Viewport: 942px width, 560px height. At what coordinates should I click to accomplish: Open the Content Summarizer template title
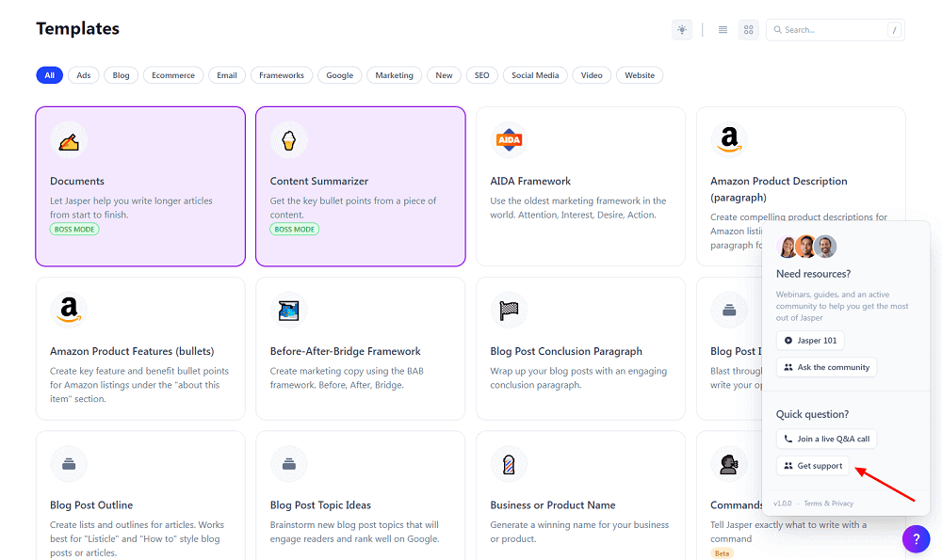pos(319,182)
